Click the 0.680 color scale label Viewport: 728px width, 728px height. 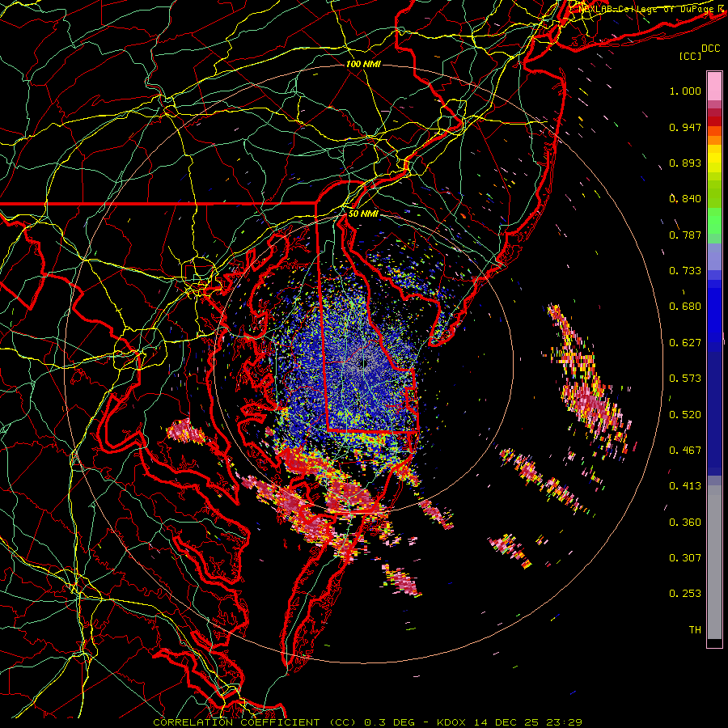point(685,307)
